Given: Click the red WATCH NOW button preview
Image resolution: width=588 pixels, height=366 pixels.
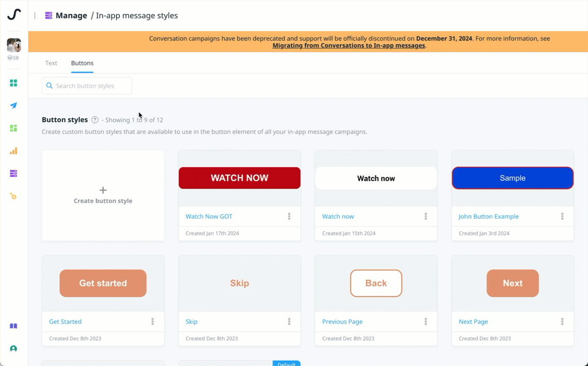Looking at the screenshot, I should pos(240,178).
